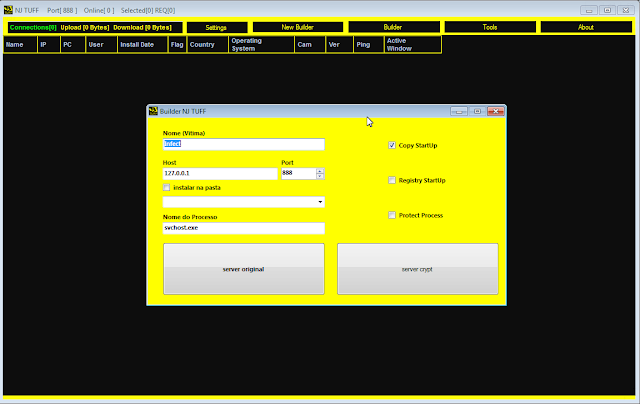Minimize the Builder NJ TUFF dialog
Image resolution: width=640 pixels, height=404 pixels.
pos(459,111)
